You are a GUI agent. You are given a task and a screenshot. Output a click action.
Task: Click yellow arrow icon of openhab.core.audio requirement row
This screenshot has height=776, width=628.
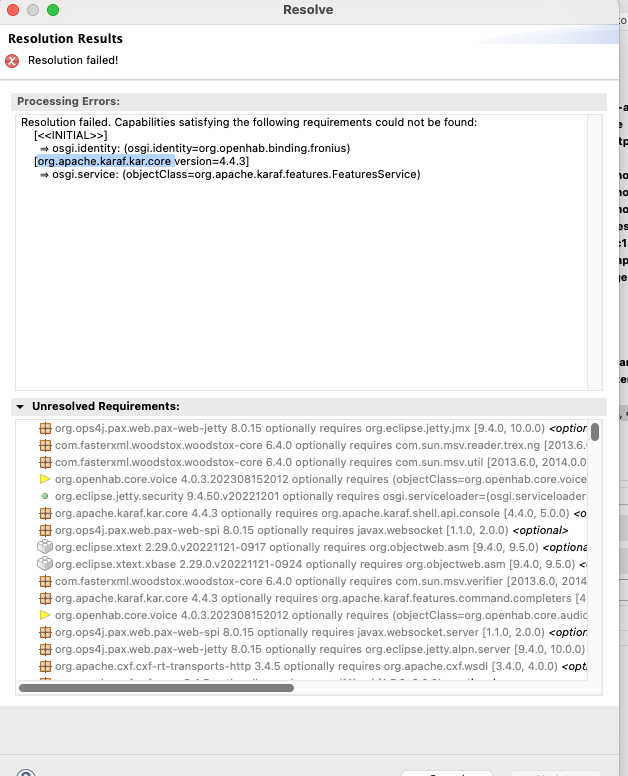(45, 615)
